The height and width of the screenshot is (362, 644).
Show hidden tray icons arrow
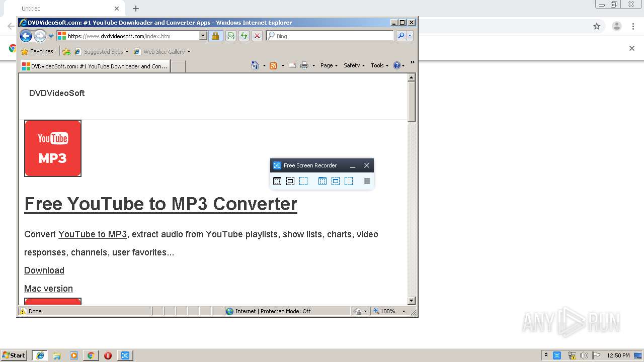tap(546, 355)
